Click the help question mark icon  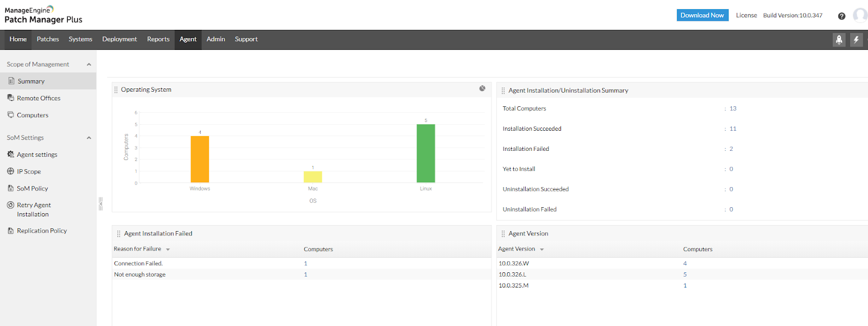[841, 16]
